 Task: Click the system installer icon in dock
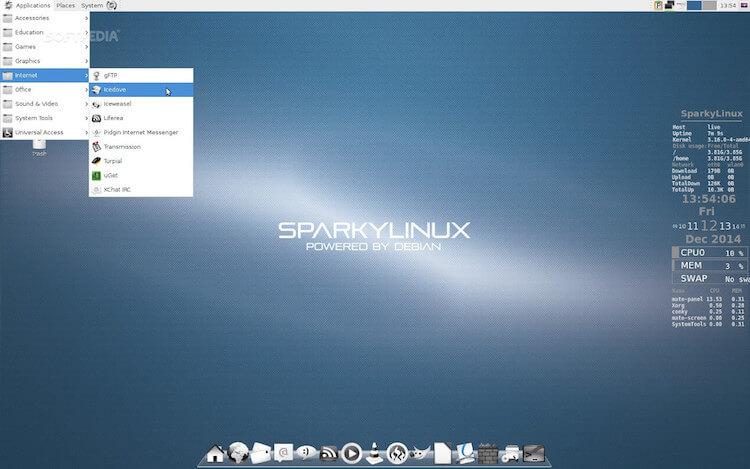pyautogui.click(x=465, y=453)
